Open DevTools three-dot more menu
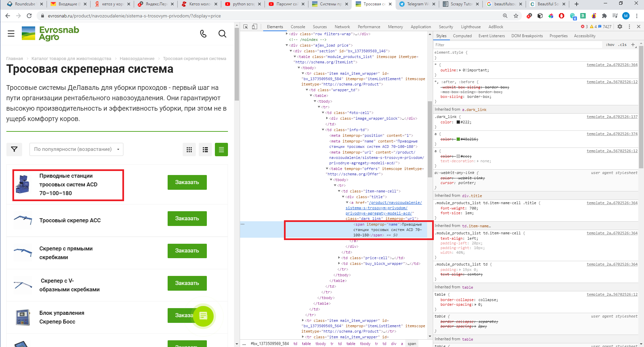 click(629, 26)
